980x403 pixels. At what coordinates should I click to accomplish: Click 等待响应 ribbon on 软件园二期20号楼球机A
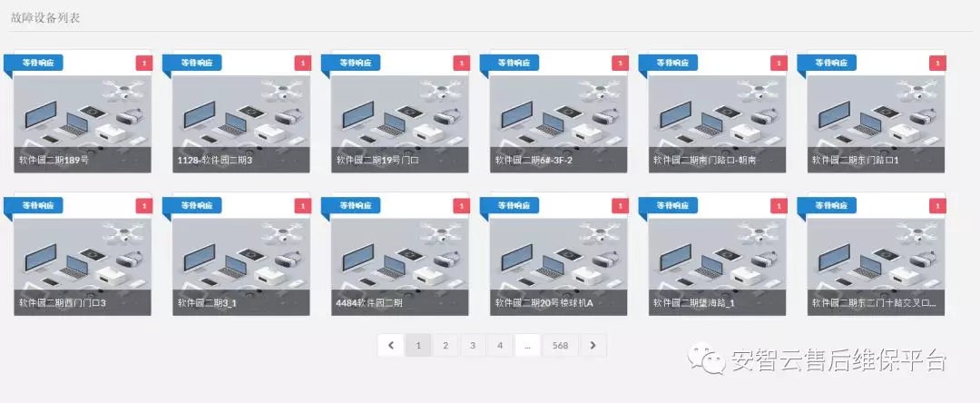coord(514,206)
